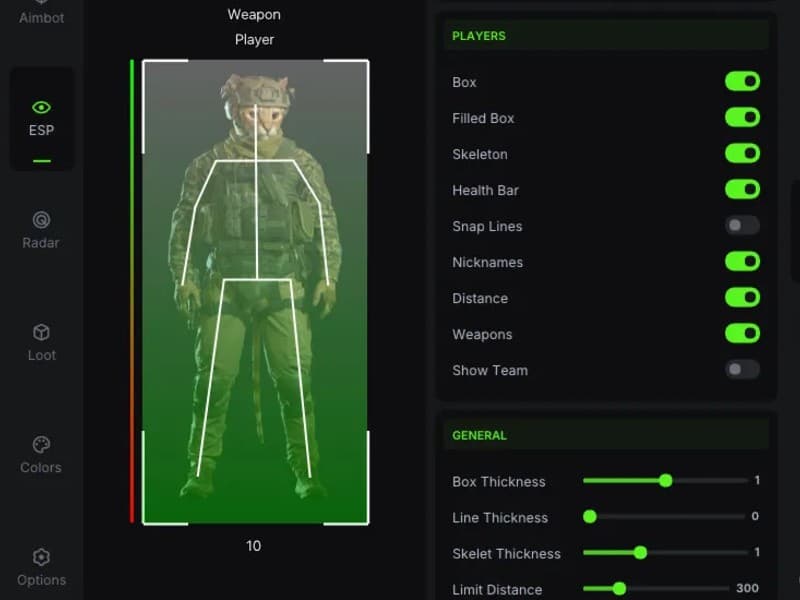Disable the Weapons toggle

click(x=742, y=333)
